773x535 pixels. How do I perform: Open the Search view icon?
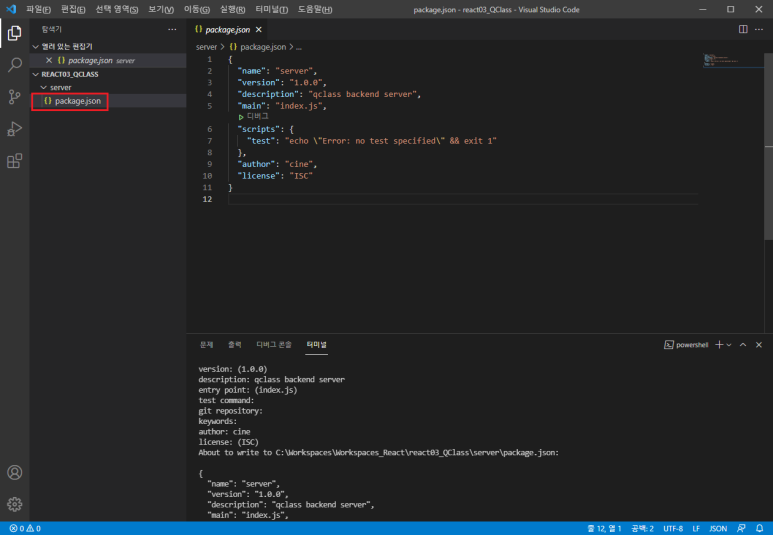click(14, 65)
